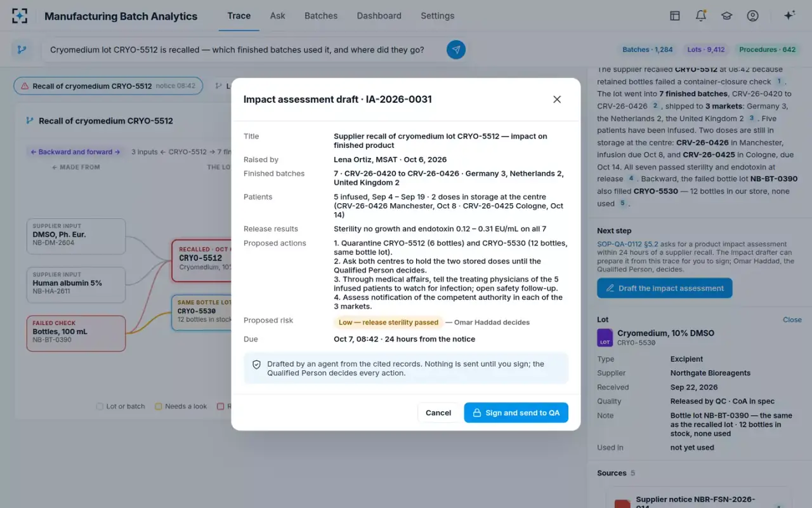
Task: Toggle Backward and forward trace direction
Action: tap(75, 152)
